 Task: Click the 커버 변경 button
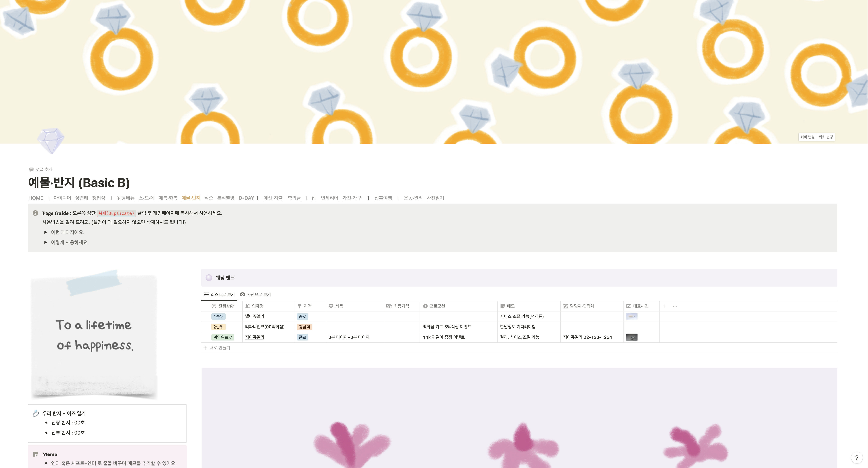click(x=807, y=137)
